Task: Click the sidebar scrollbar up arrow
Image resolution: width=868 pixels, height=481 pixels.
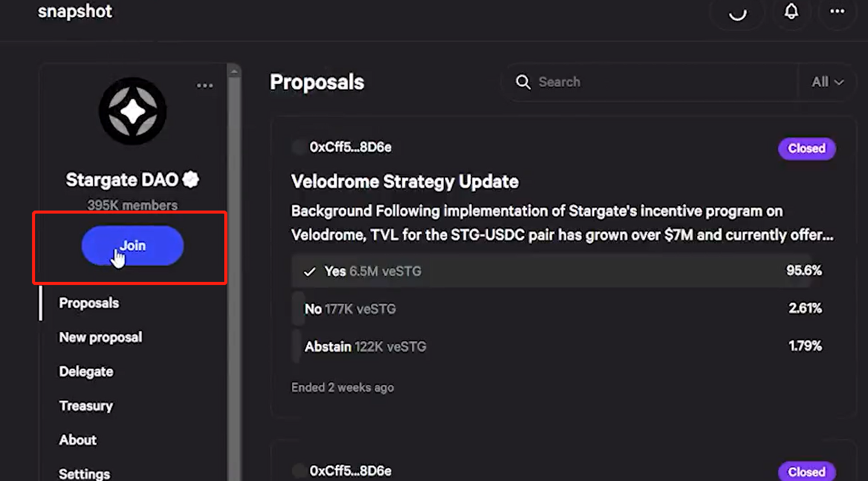Action: point(234,72)
